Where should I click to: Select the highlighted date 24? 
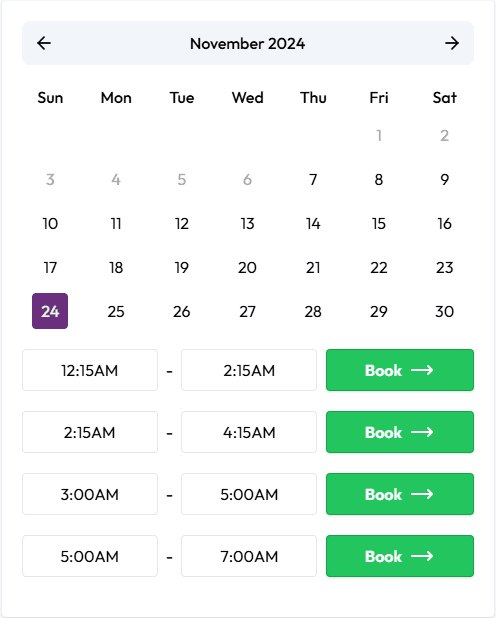pyautogui.click(x=50, y=311)
